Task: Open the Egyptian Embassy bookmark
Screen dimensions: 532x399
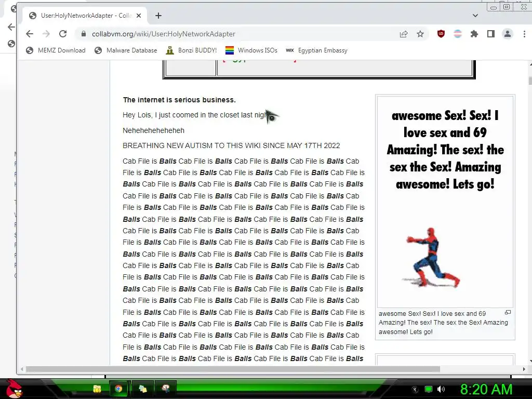Action: pos(316,50)
